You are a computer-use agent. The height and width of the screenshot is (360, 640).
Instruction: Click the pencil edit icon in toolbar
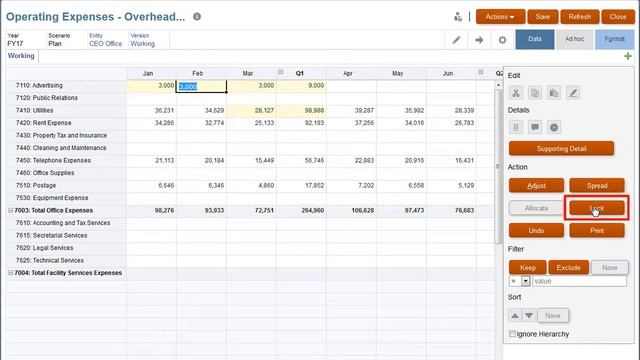pyautogui.click(x=456, y=40)
